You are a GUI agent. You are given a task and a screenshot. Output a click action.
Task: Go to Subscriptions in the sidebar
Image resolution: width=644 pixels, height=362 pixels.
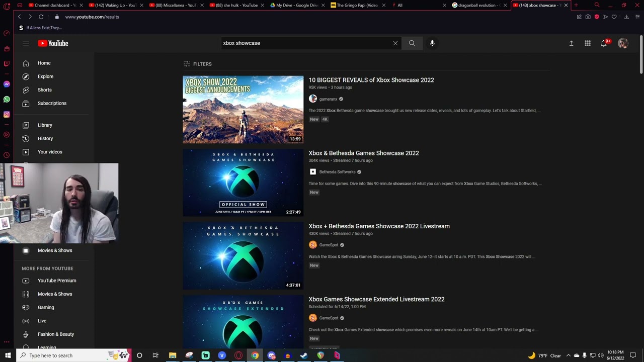point(52,103)
